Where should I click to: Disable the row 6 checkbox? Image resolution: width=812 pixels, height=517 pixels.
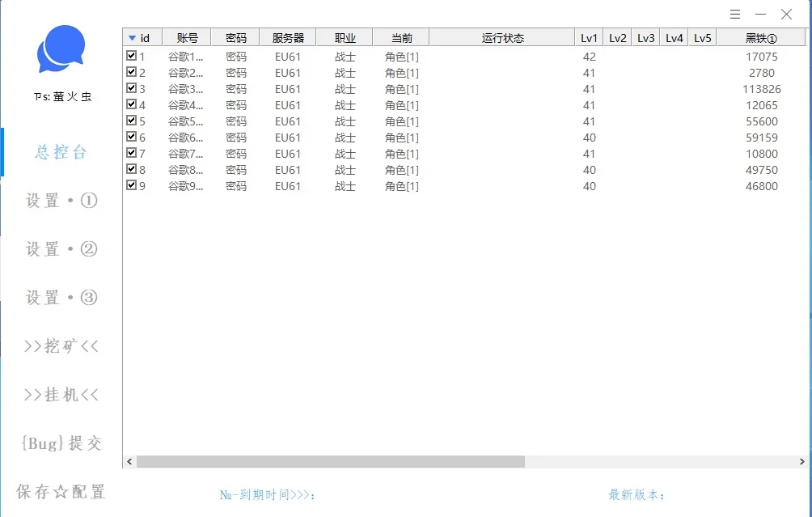point(132,136)
